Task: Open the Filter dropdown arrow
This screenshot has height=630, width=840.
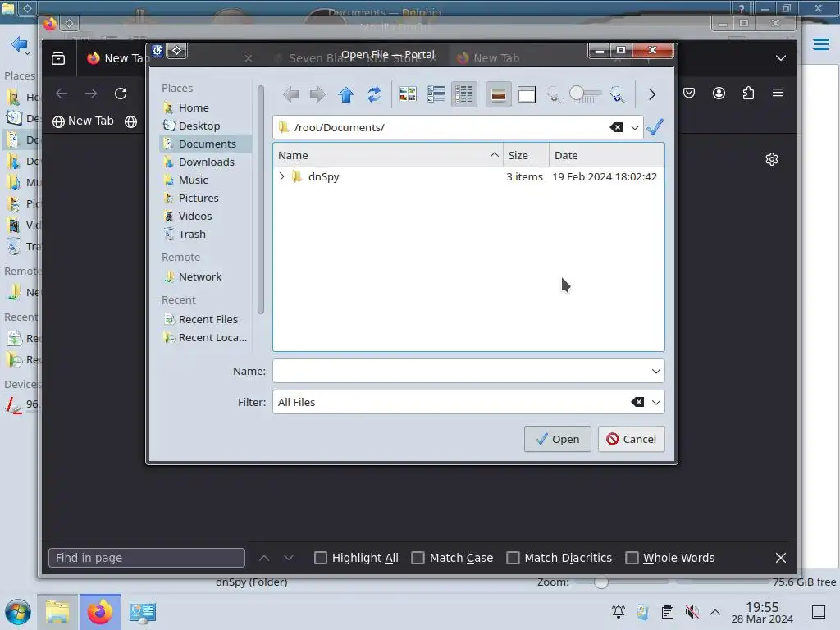Action: point(656,402)
